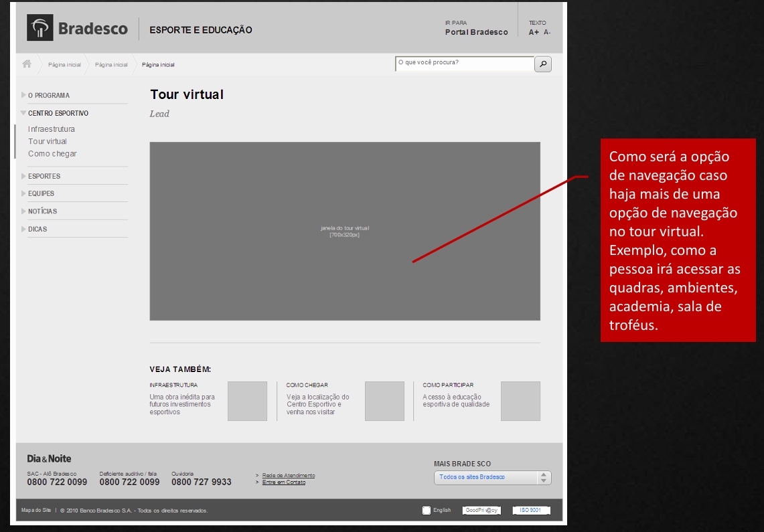Screen dimensions: 764x532
Task: Click the ISO 9001 badge
Action: coord(531,510)
